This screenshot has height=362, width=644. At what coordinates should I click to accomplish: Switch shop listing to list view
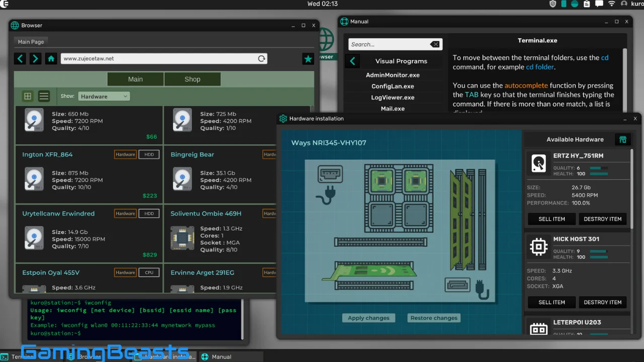[44, 96]
